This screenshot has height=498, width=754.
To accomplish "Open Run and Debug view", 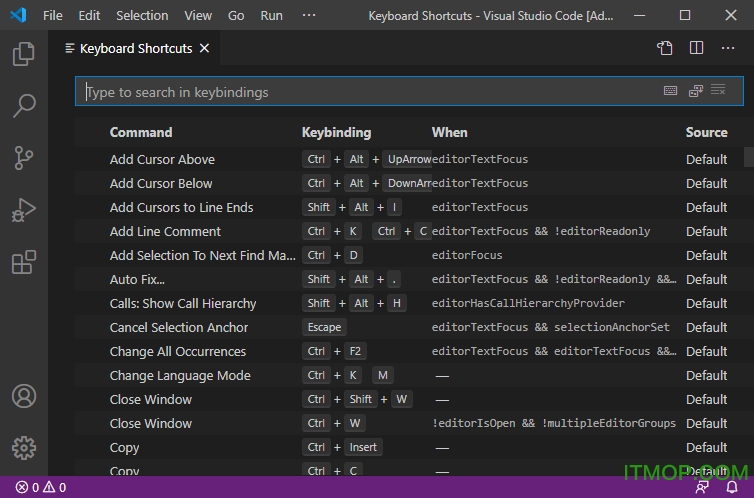I will pyautogui.click(x=24, y=210).
